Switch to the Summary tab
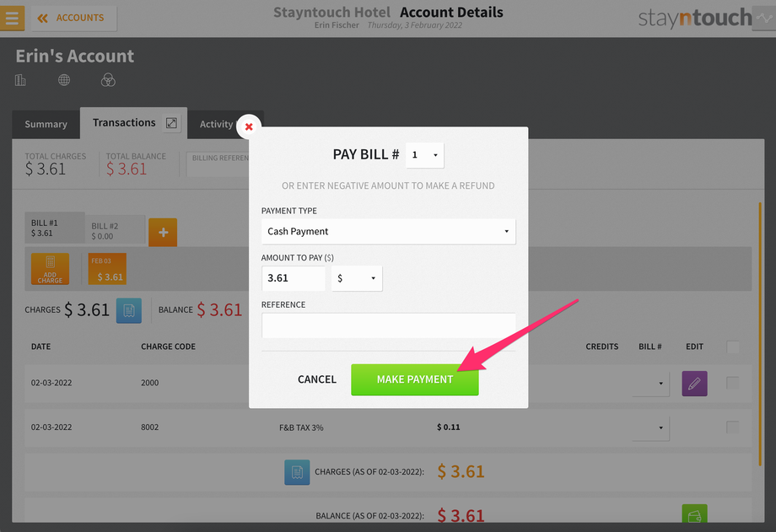 (46, 124)
